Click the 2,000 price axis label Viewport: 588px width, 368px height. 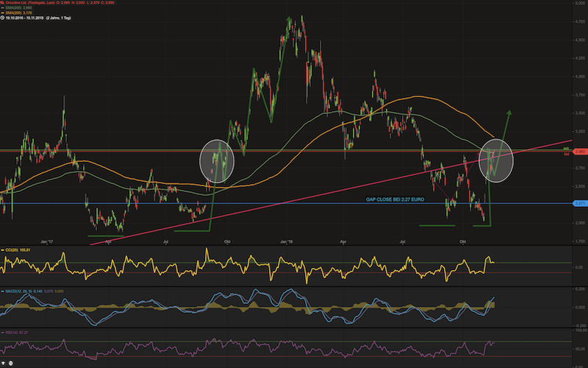click(x=580, y=223)
